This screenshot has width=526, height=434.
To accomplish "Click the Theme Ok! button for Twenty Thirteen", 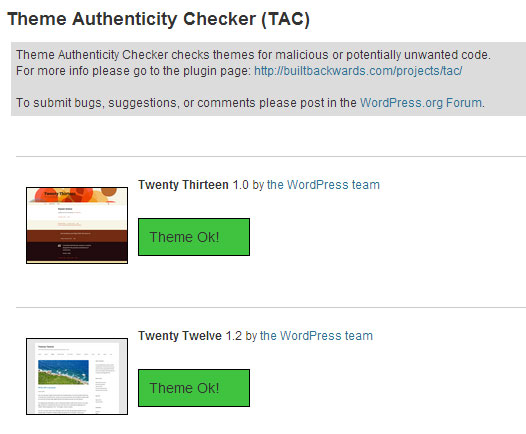I will coord(194,237).
